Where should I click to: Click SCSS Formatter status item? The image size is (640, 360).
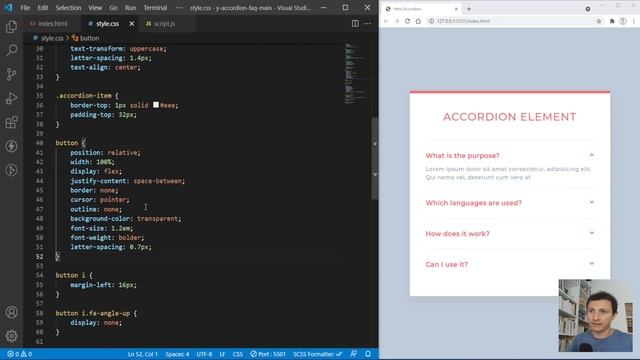tap(317, 354)
